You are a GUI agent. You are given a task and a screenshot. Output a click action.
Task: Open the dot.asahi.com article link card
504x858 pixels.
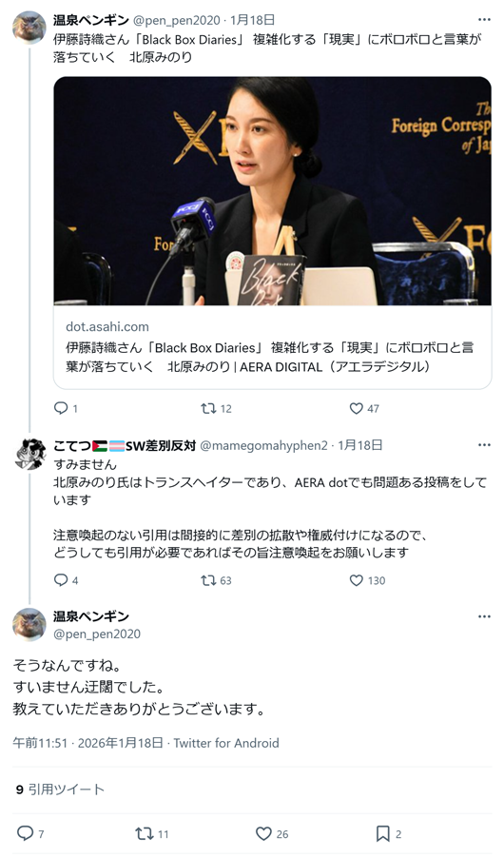tap(272, 347)
